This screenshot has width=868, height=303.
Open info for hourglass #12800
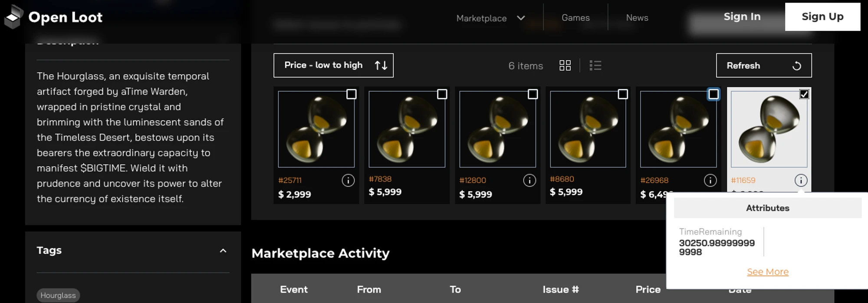[529, 180]
